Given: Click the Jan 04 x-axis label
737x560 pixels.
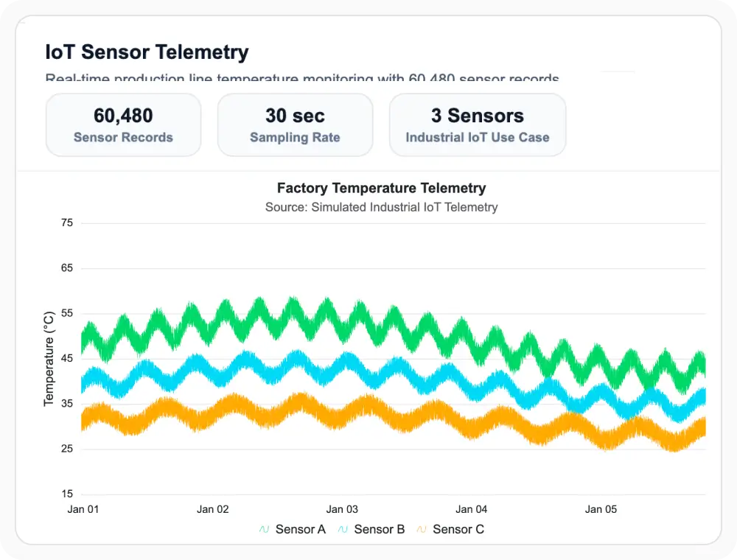Looking at the screenshot, I should [x=472, y=509].
